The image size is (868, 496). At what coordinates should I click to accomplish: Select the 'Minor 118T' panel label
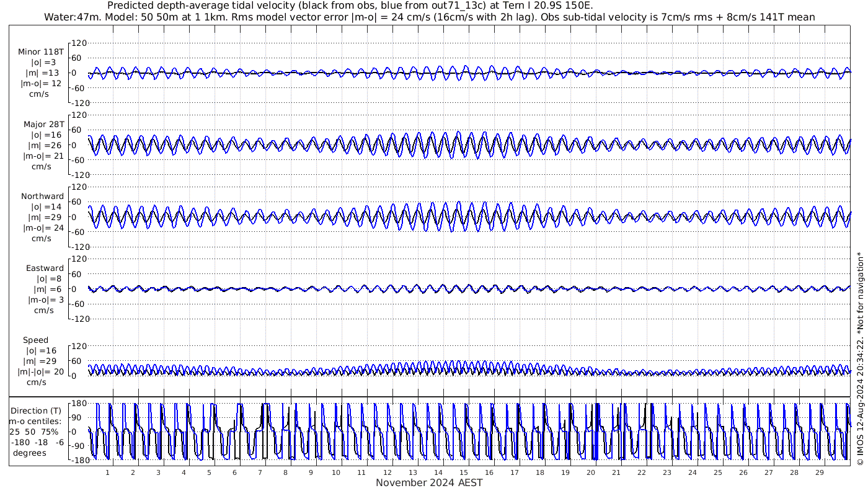(42, 52)
